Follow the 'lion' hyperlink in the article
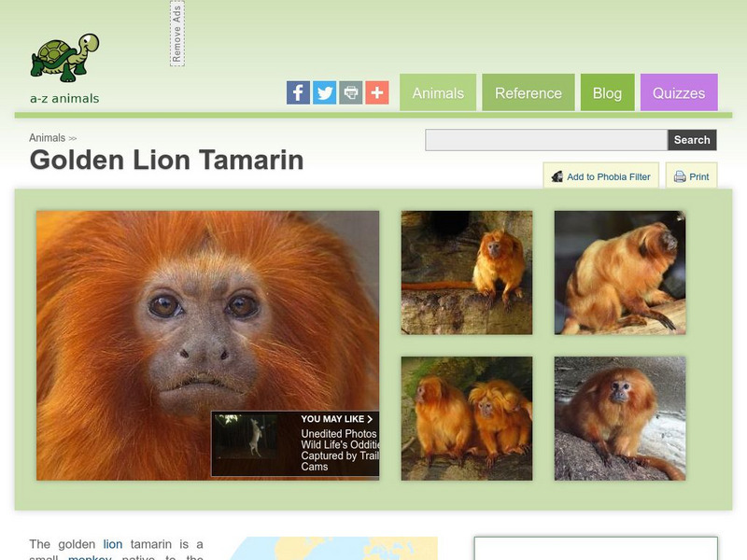 coord(113,544)
